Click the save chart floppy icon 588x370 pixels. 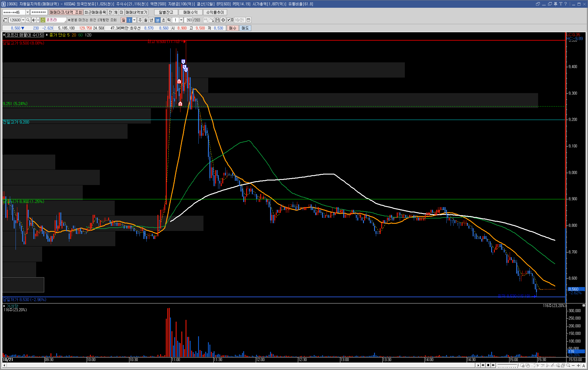pos(218,20)
